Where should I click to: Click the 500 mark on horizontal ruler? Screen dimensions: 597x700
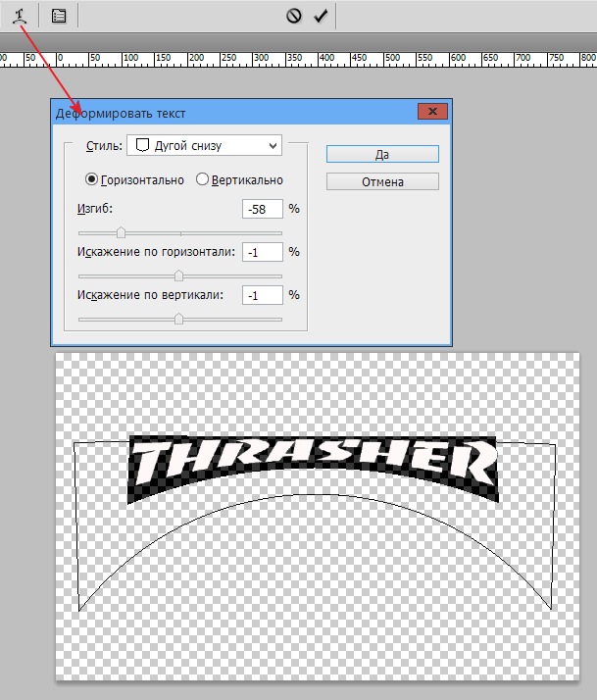click(x=392, y=58)
